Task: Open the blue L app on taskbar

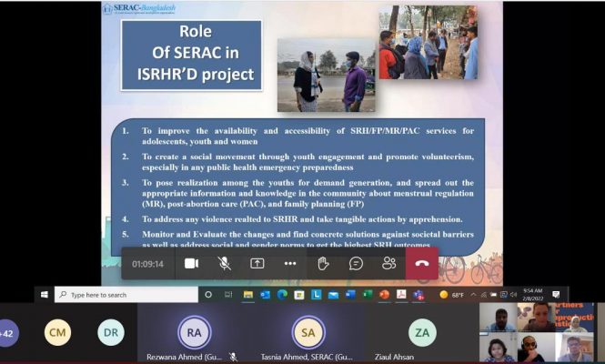Action: 316,295
